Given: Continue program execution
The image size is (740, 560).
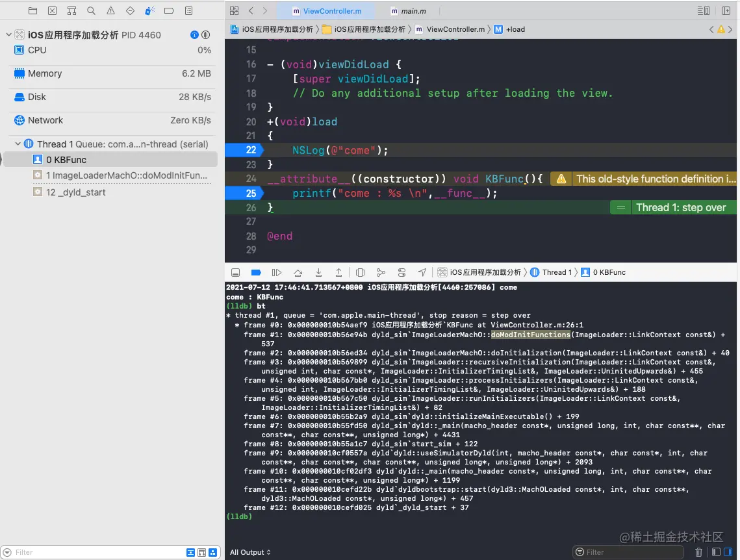Looking at the screenshot, I should [277, 272].
